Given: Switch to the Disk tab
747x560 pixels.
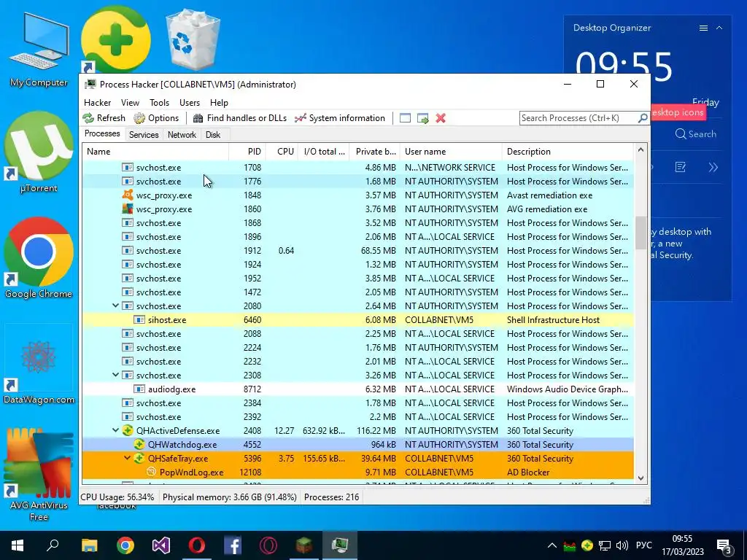Looking at the screenshot, I should pyautogui.click(x=213, y=135).
